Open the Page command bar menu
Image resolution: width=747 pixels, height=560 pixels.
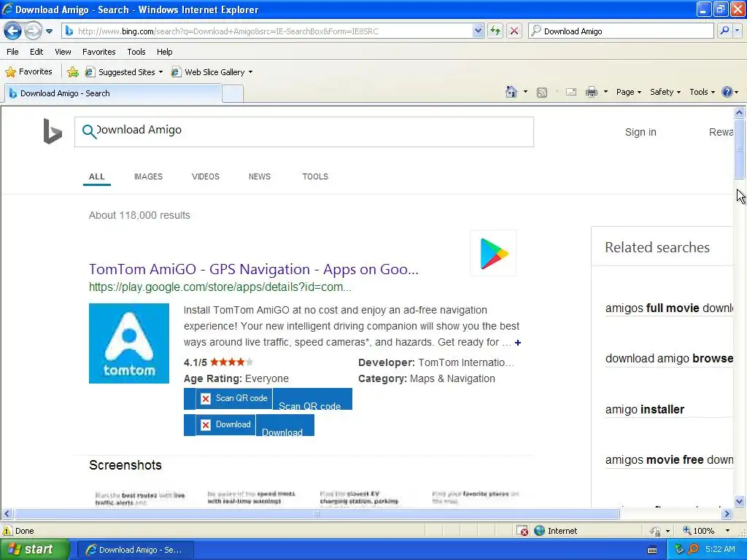point(628,92)
